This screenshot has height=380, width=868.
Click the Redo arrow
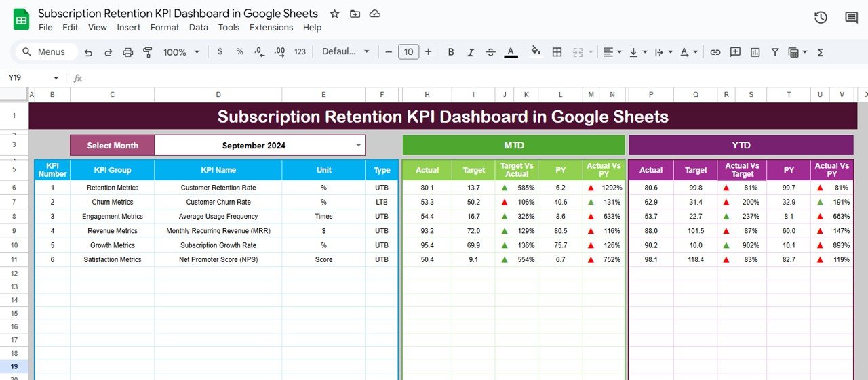pyautogui.click(x=108, y=52)
